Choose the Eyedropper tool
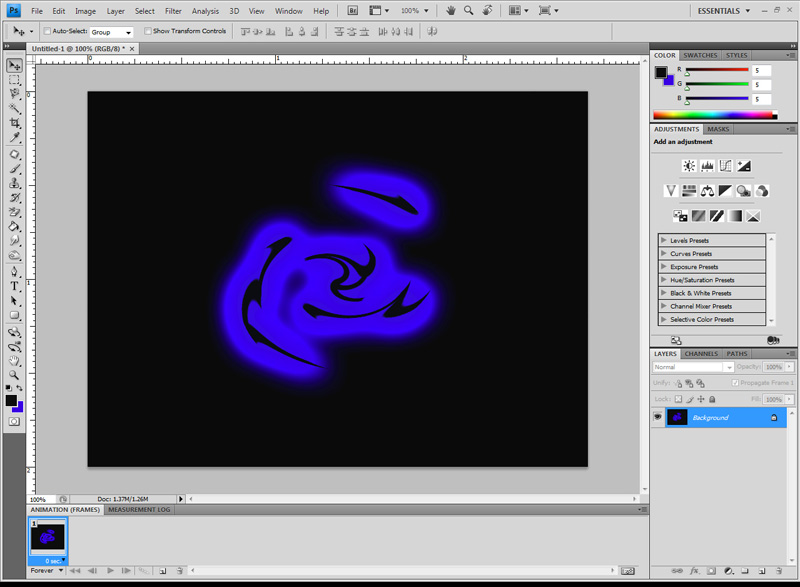The image size is (800, 587). (x=15, y=137)
